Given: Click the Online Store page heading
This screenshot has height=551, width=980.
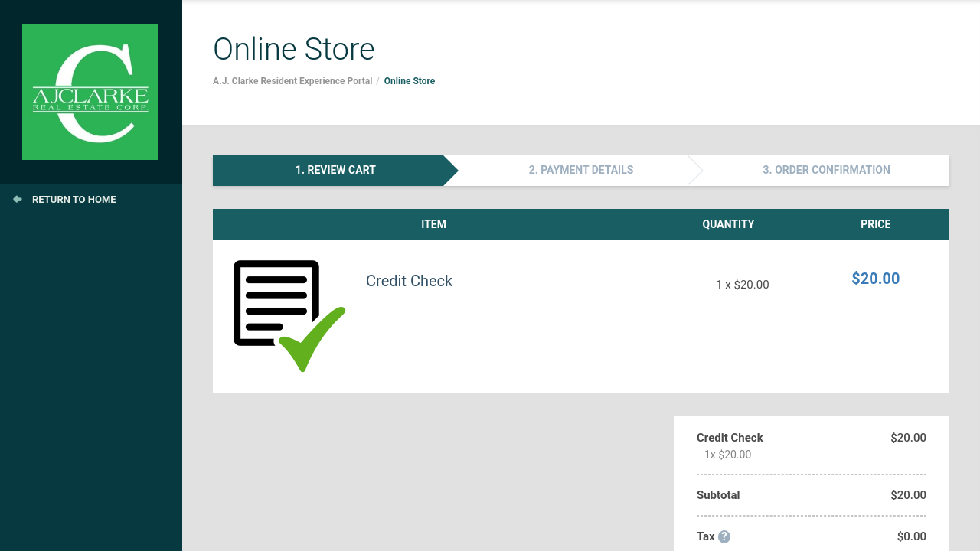Looking at the screenshot, I should tap(294, 49).
